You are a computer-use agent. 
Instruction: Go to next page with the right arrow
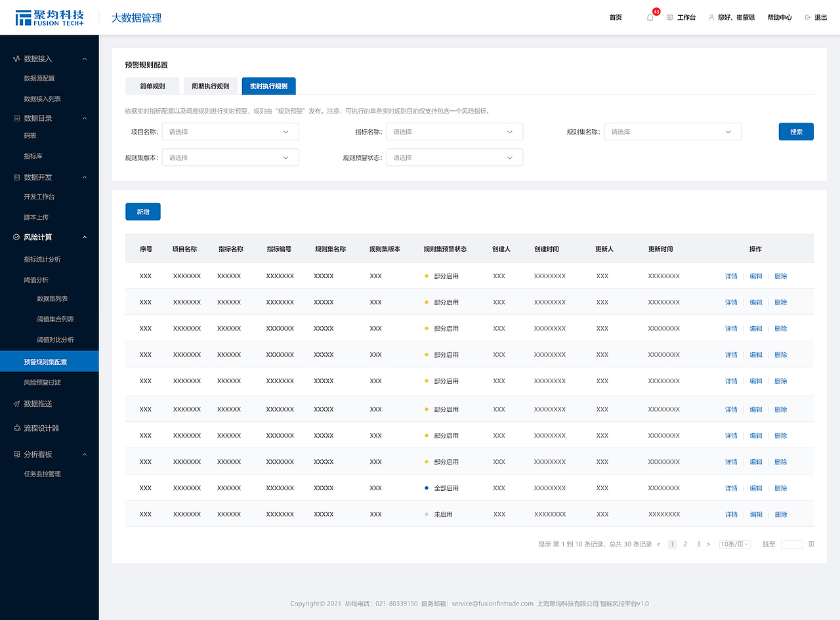click(x=709, y=545)
